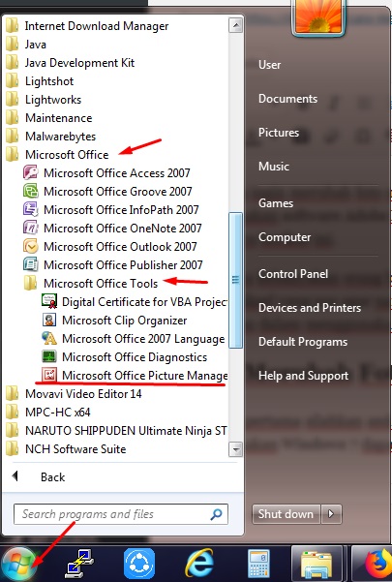Launch Microsoft Office Diagnostics icon
The image size is (392, 582).
pyautogui.click(x=49, y=357)
